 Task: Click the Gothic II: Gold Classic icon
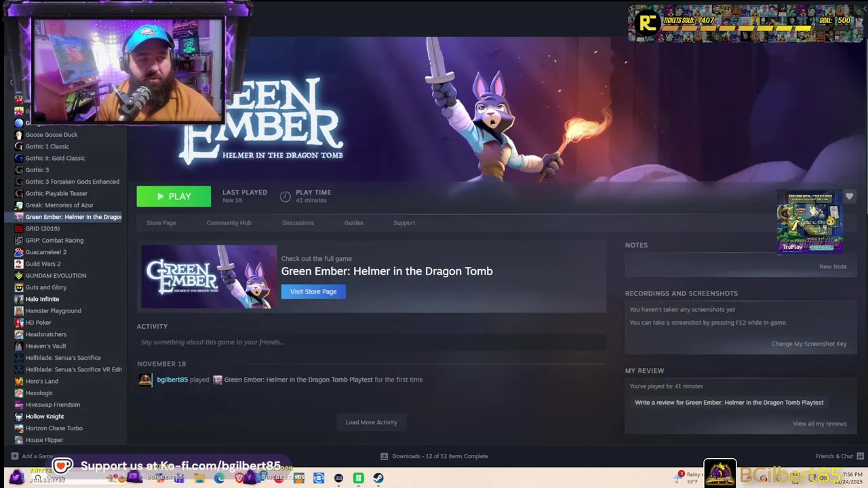[19, 158]
